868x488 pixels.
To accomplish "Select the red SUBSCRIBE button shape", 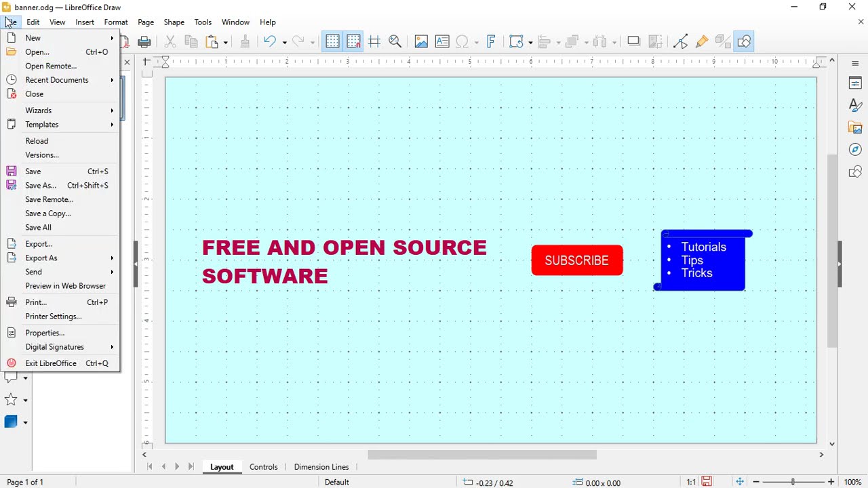I will coord(577,260).
